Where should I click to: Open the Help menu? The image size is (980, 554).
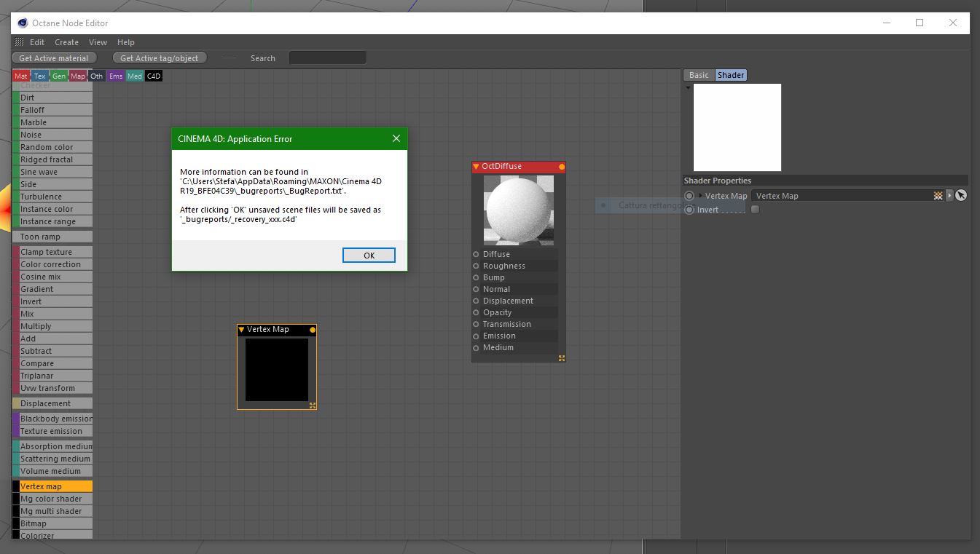coord(126,42)
